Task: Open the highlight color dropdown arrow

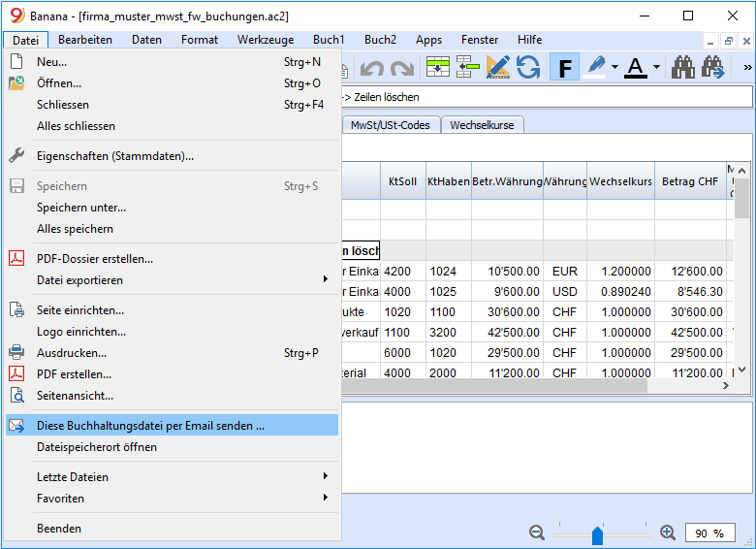Action: (x=614, y=67)
